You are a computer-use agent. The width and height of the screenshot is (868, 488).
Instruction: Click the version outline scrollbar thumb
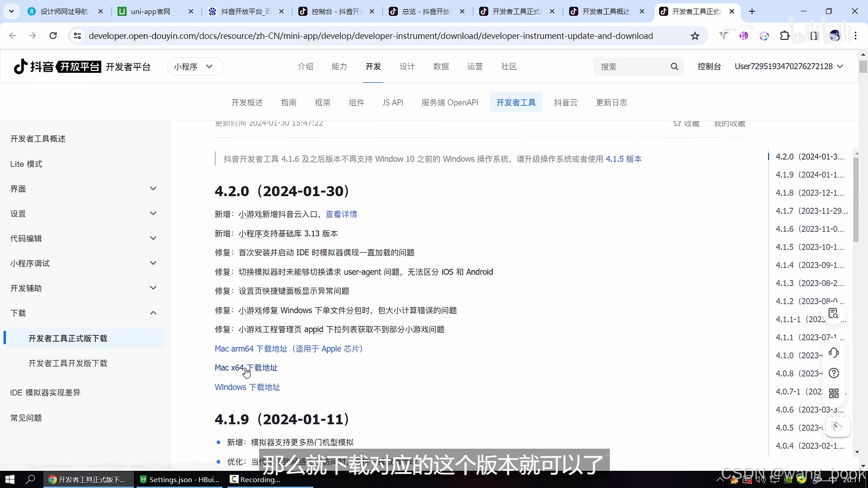click(856, 200)
